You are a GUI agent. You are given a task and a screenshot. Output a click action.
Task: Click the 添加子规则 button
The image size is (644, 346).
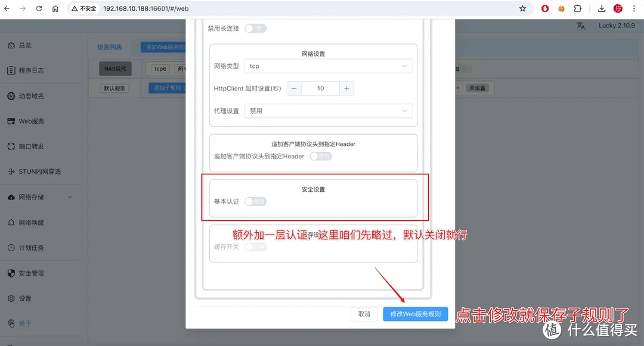pyautogui.click(x=167, y=88)
